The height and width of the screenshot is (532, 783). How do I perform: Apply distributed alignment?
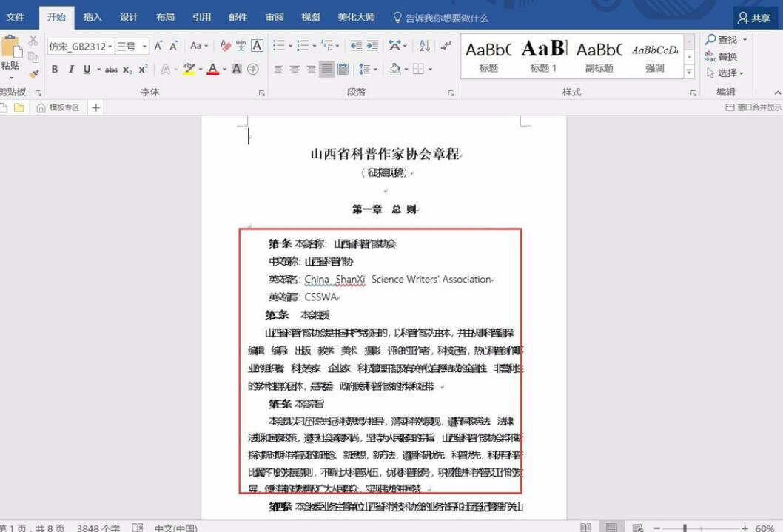[343, 69]
